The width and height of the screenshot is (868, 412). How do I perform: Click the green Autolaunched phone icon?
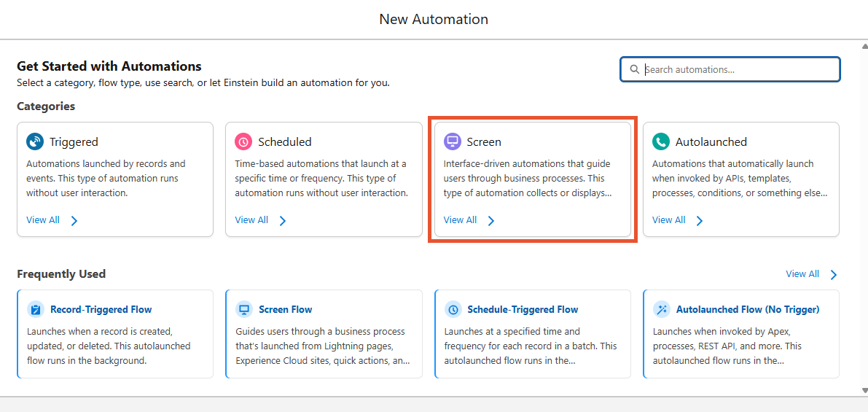(x=661, y=141)
